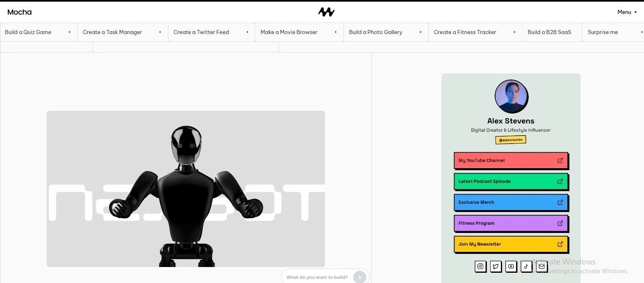Open the Twitter social icon
This screenshot has width=644, height=283.
tap(496, 267)
